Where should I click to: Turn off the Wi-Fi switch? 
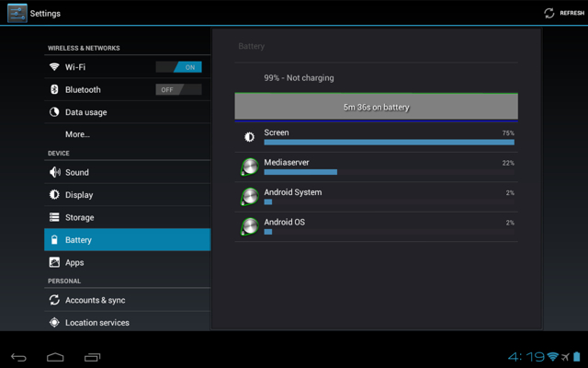pos(178,67)
